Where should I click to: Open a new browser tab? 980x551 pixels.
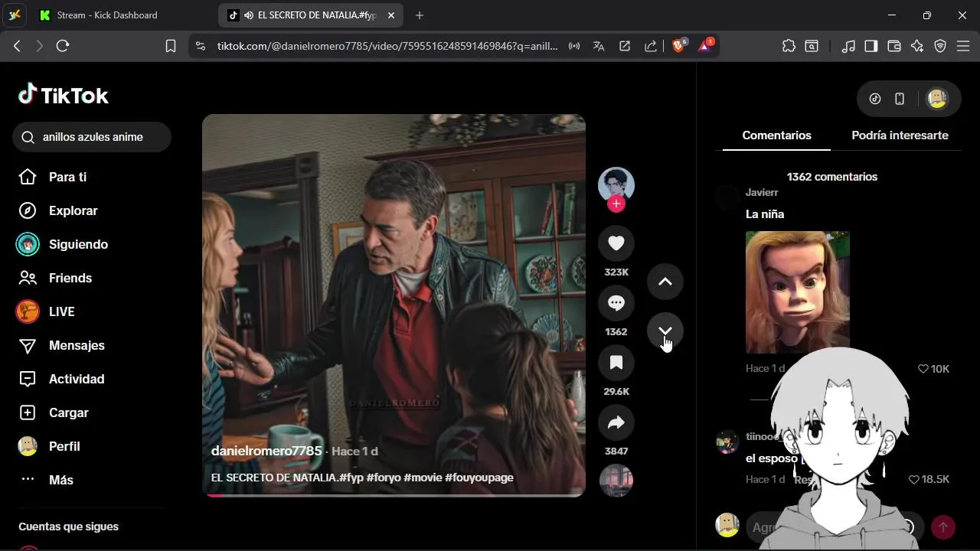click(x=419, y=15)
